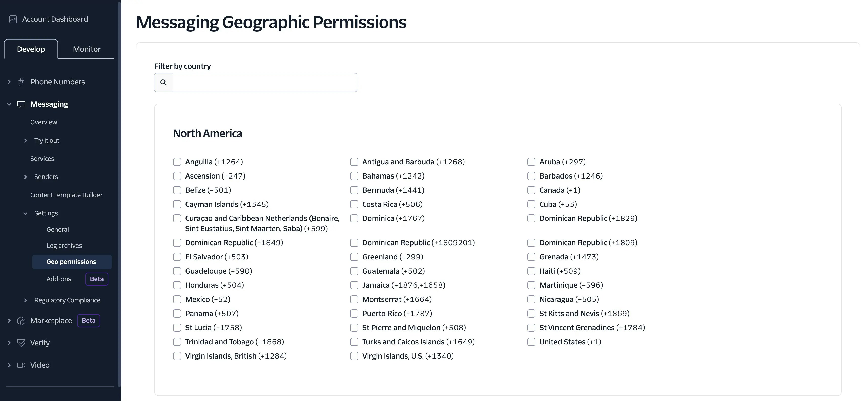868x401 pixels.
Task: Open Add-ons settings link
Action: point(59,279)
